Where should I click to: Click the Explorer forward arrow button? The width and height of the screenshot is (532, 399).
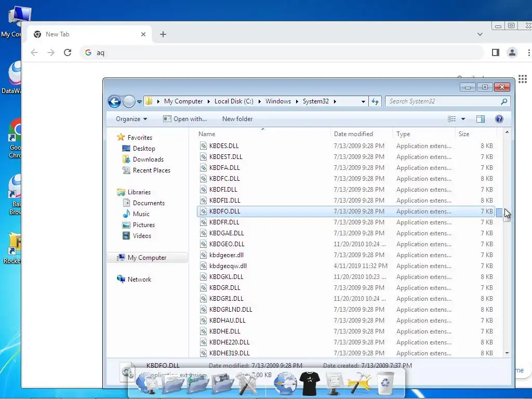[x=129, y=101]
